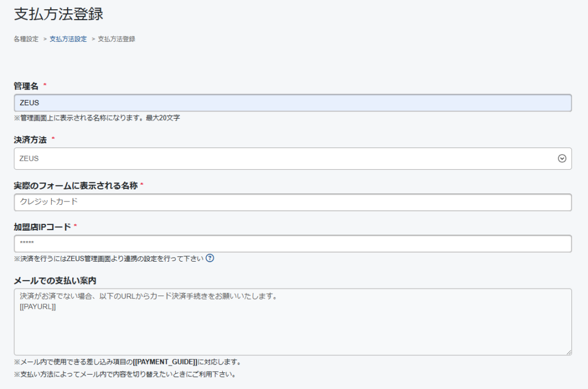Click the help question mark icon

pyautogui.click(x=210, y=258)
